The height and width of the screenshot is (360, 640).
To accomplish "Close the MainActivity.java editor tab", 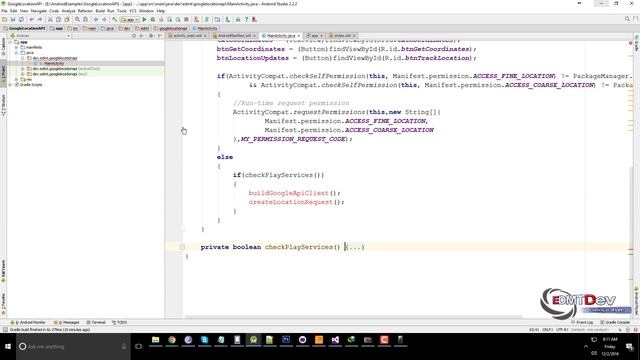I will click(x=299, y=36).
